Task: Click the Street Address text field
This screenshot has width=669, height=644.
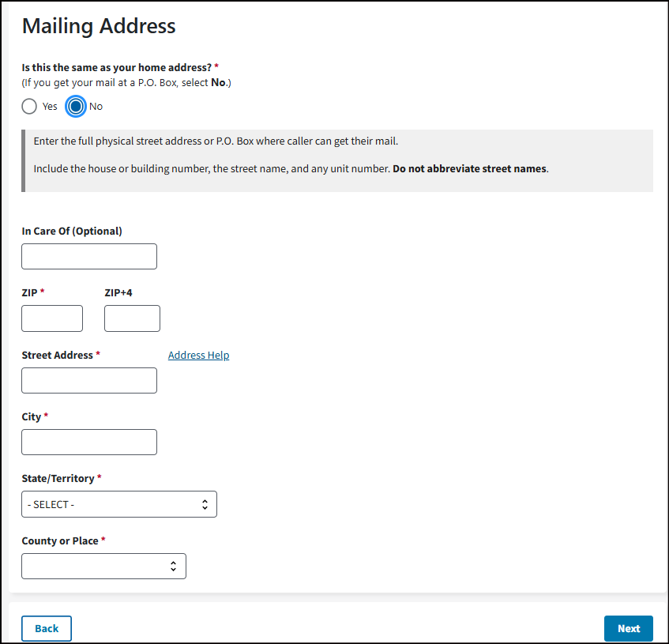Action: [x=89, y=380]
